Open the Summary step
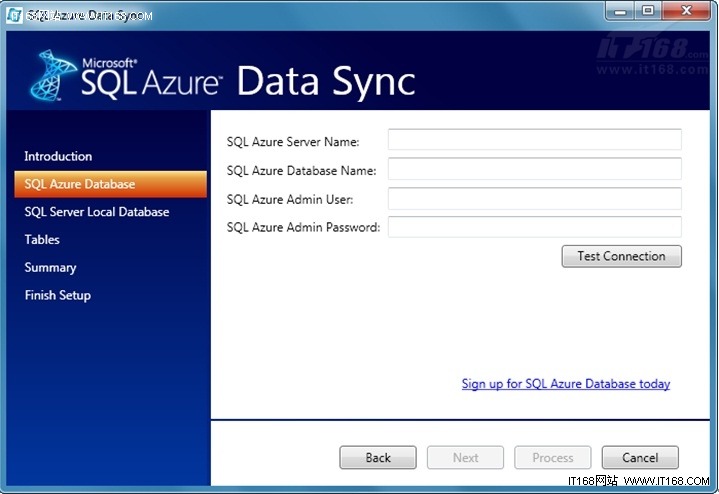Screen dimensions: 719x494 point(50,267)
